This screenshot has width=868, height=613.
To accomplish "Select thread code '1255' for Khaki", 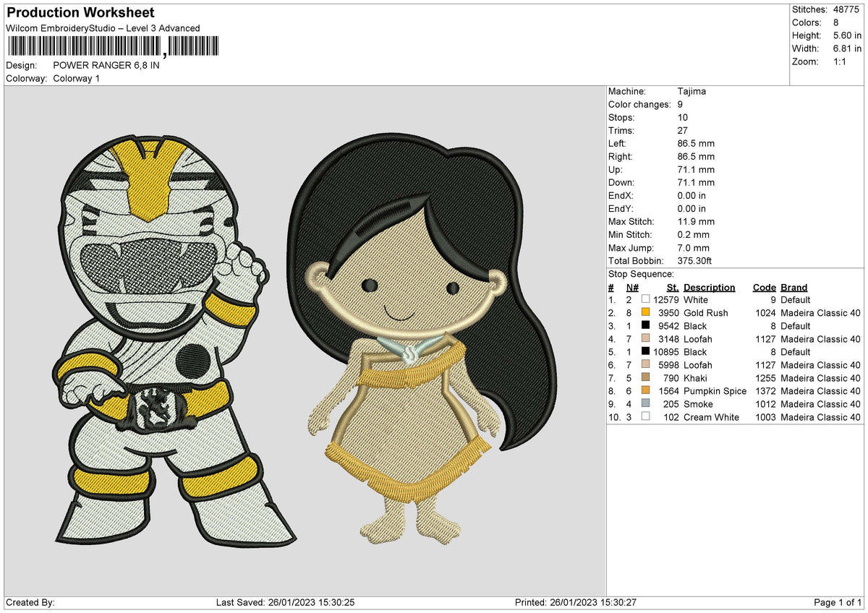I will point(765,377).
